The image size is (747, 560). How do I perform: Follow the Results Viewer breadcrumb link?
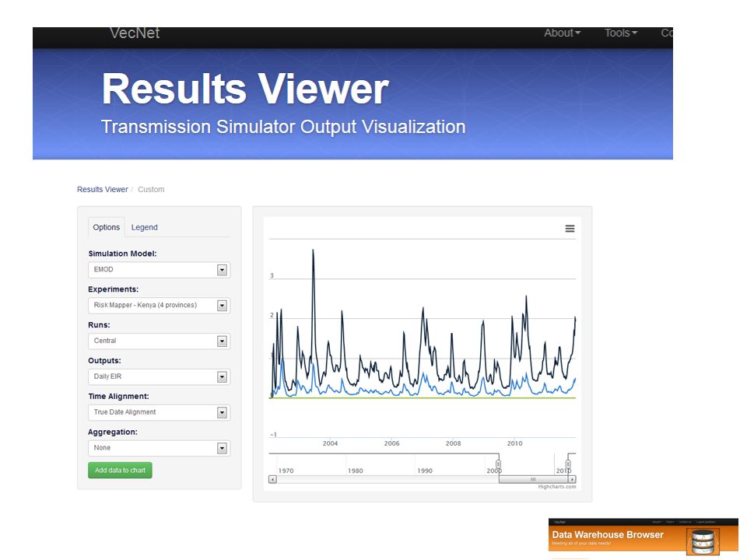(103, 190)
